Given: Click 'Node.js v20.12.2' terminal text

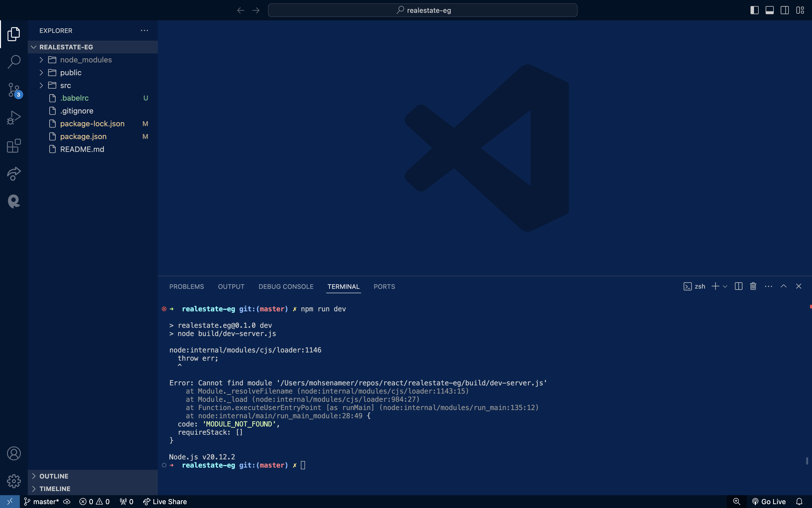Looking at the screenshot, I should tap(202, 457).
